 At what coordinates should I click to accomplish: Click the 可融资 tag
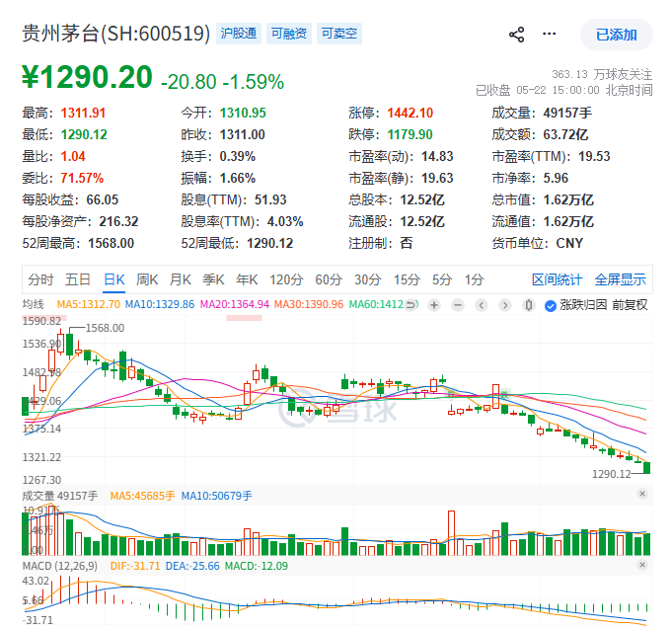tap(289, 34)
